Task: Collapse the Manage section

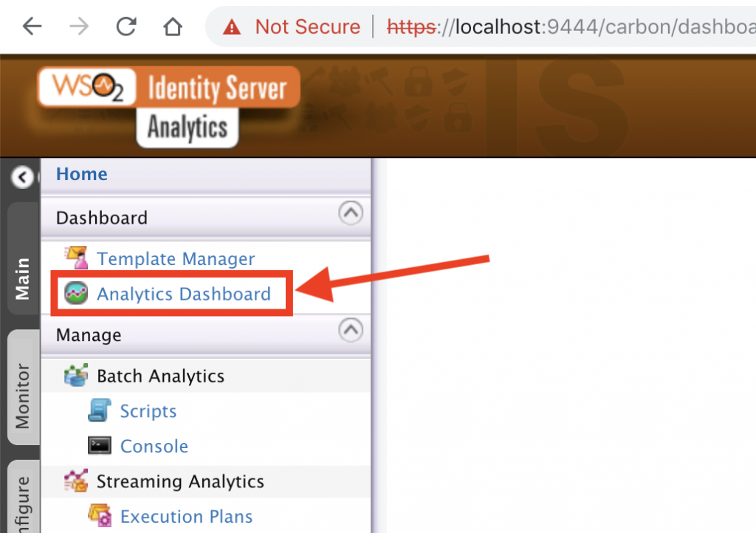Action: pyautogui.click(x=351, y=330)
